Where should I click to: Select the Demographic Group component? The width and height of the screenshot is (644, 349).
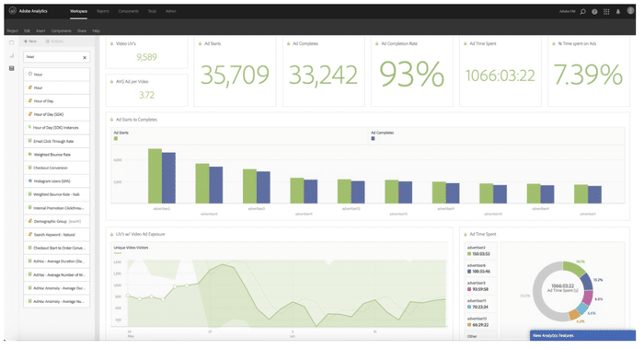tap(57, 221)
